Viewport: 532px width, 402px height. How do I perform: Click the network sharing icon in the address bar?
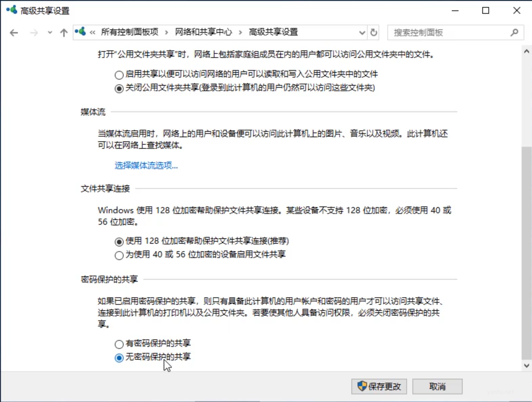tap(80, 32)
